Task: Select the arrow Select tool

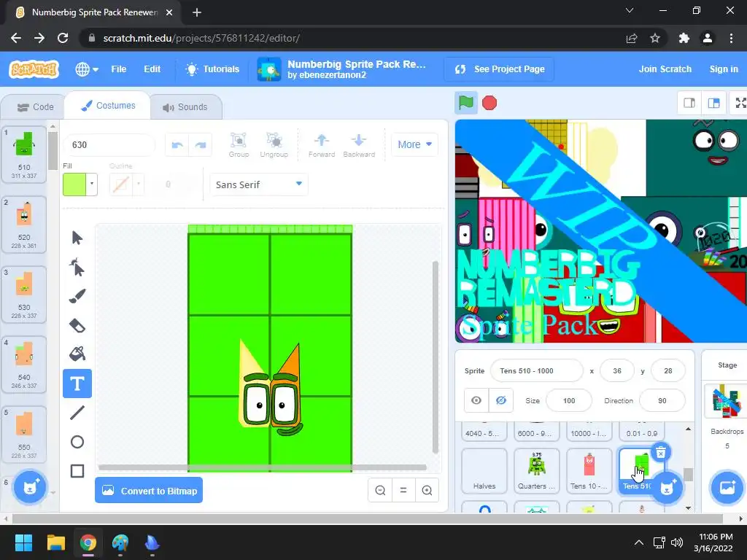Action: pyautogui.click(x=77, y=238)
